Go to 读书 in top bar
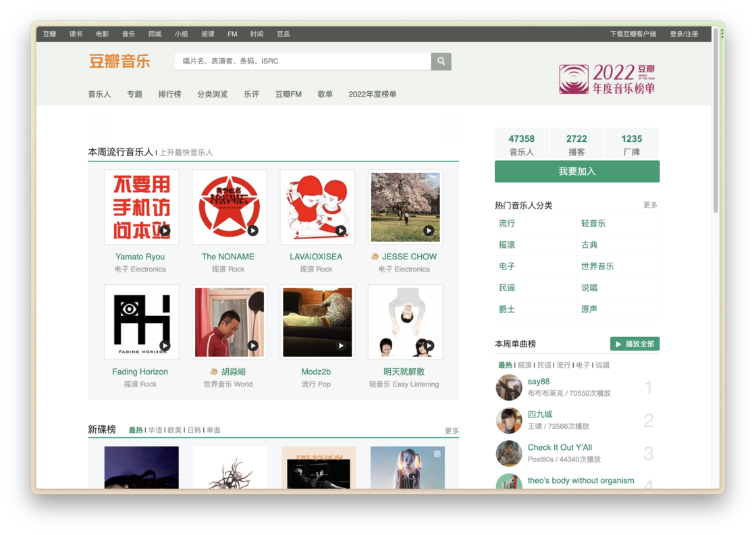Viewport: 756px width, 535px height. [76, 34]
